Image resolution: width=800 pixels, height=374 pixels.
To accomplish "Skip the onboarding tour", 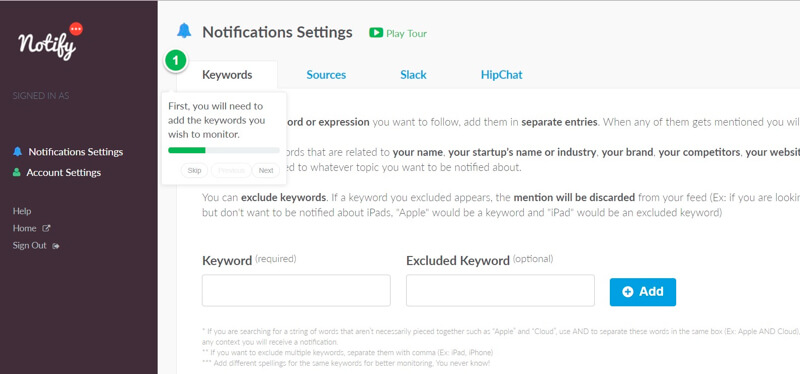I will (194, 170).
